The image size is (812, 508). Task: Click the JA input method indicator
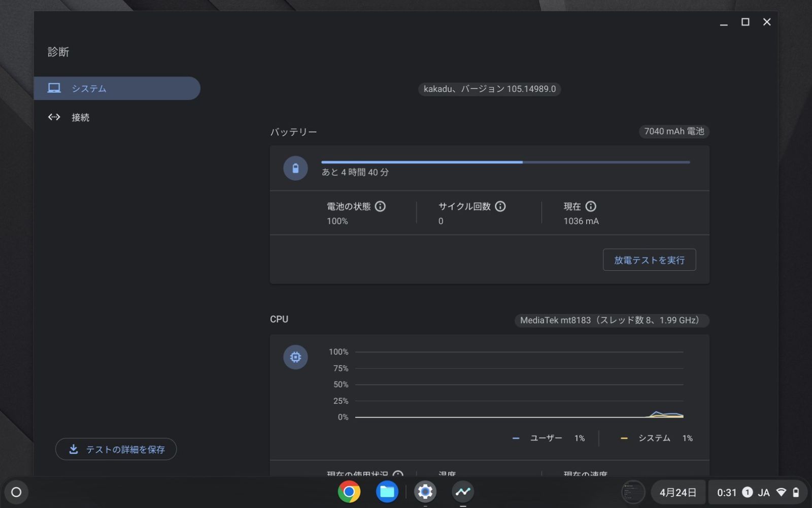(764, 492)
